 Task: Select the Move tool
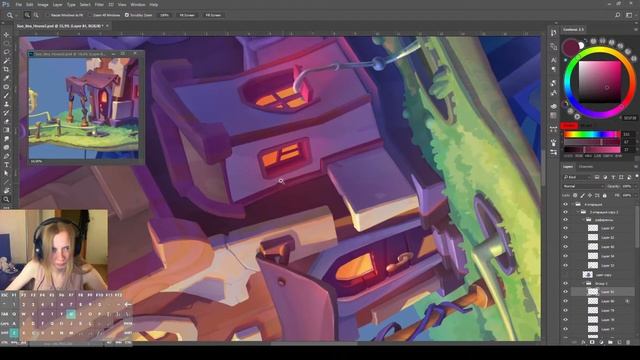click(x=6, y=35)
